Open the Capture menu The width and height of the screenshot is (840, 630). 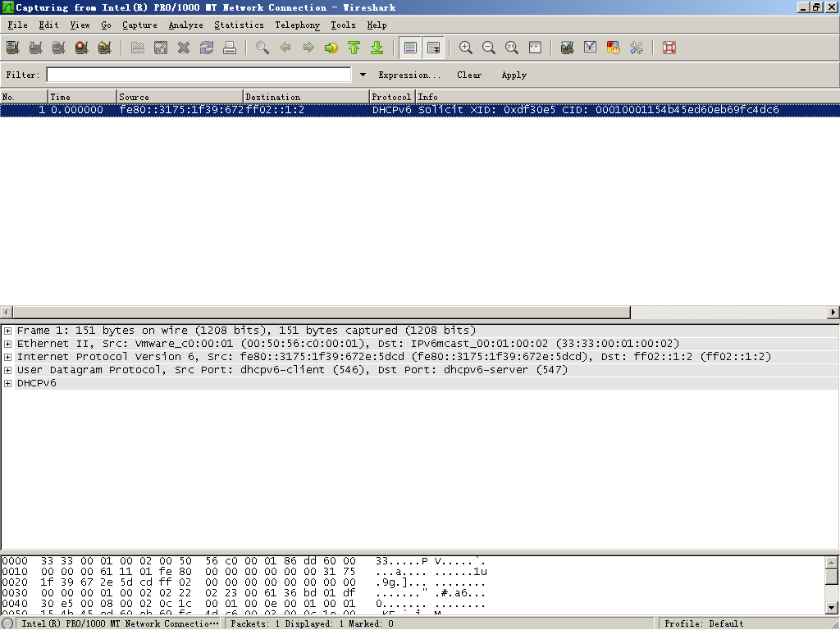139,25
